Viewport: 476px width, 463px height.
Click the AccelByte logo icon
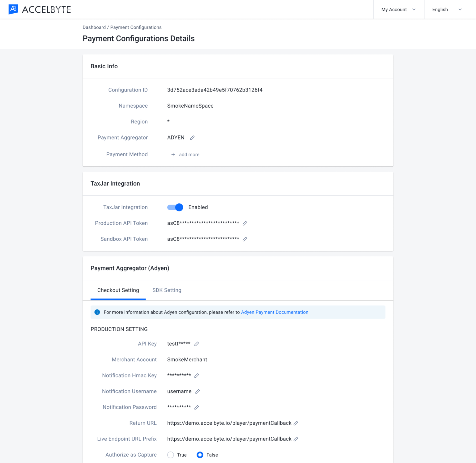pyautogui.click(x=13, y=9)
